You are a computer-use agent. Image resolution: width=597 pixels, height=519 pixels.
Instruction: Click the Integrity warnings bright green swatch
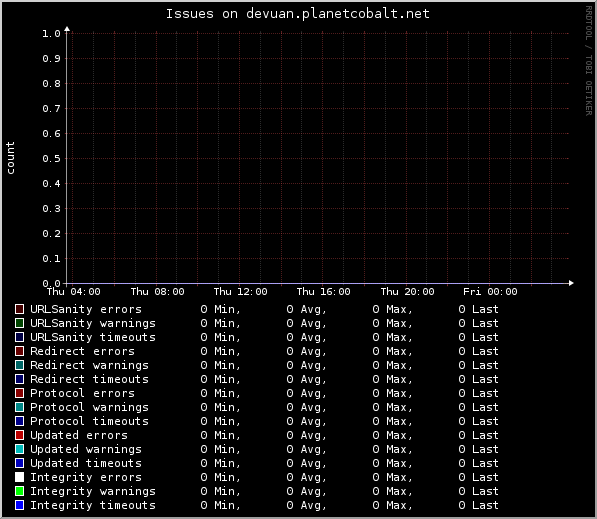[19, 491]
